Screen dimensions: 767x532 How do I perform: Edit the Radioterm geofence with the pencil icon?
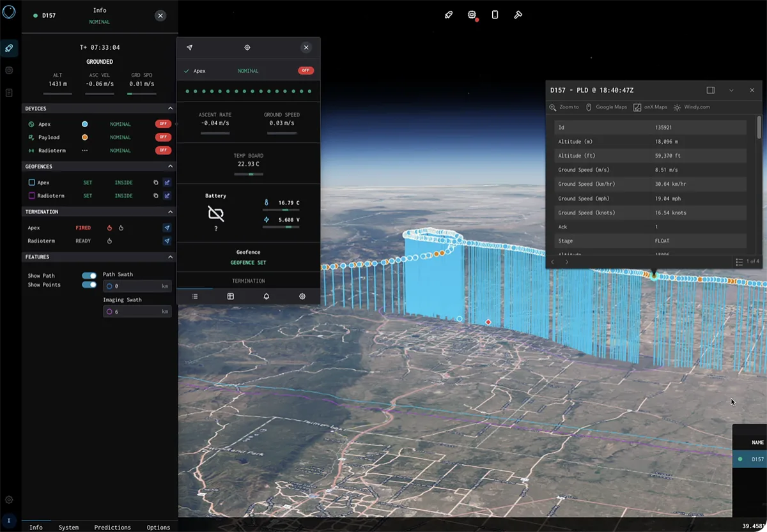tap(167, 195)
